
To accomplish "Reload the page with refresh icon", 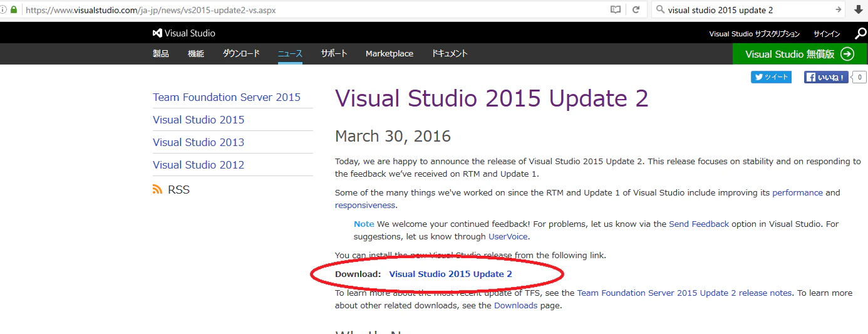I will click(636, 10).
